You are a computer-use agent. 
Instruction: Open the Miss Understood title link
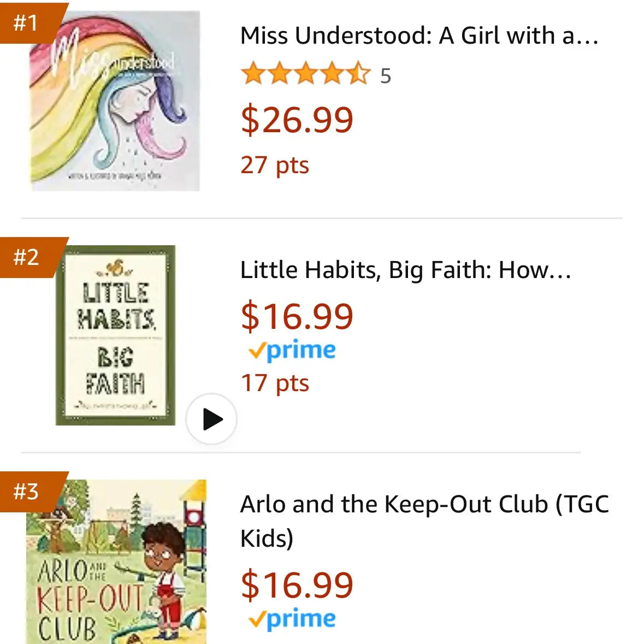click(420, 36)
